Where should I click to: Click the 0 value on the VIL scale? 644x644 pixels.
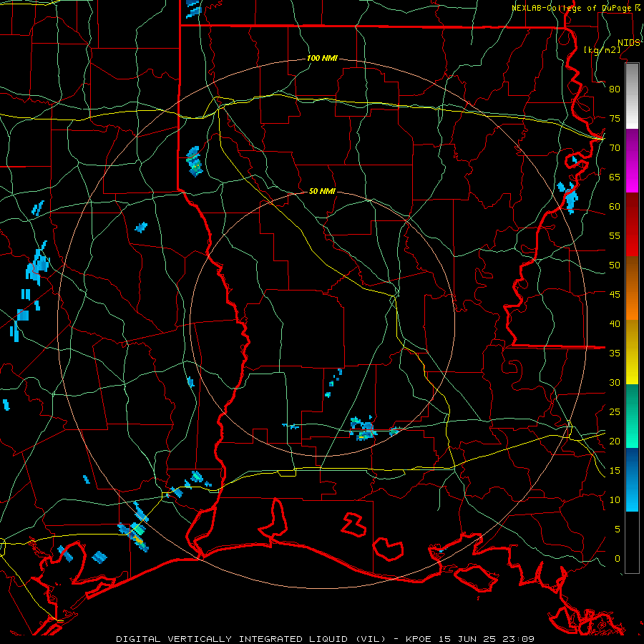click(x=618, y=559)
